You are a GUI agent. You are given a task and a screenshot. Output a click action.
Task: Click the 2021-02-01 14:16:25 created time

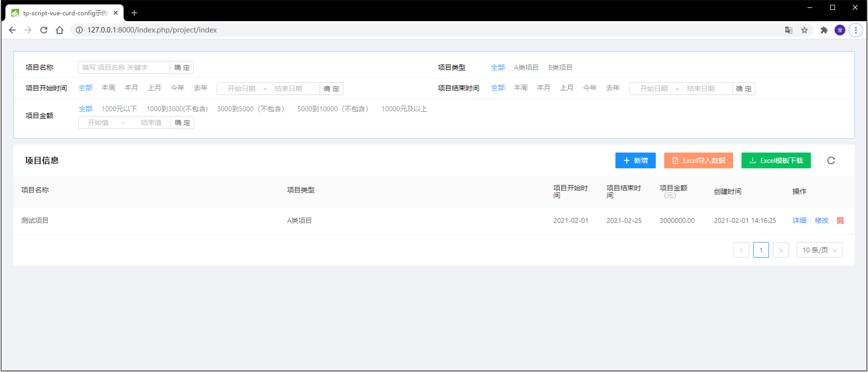coord(745,220)
